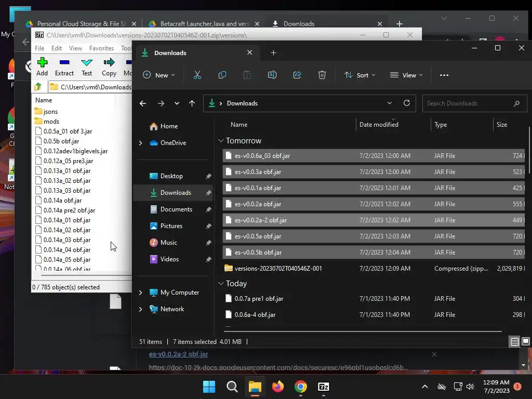Click the Copy icon in Explorer toolbar
Screen dimensions: 532x399
(x=222, y=75)
